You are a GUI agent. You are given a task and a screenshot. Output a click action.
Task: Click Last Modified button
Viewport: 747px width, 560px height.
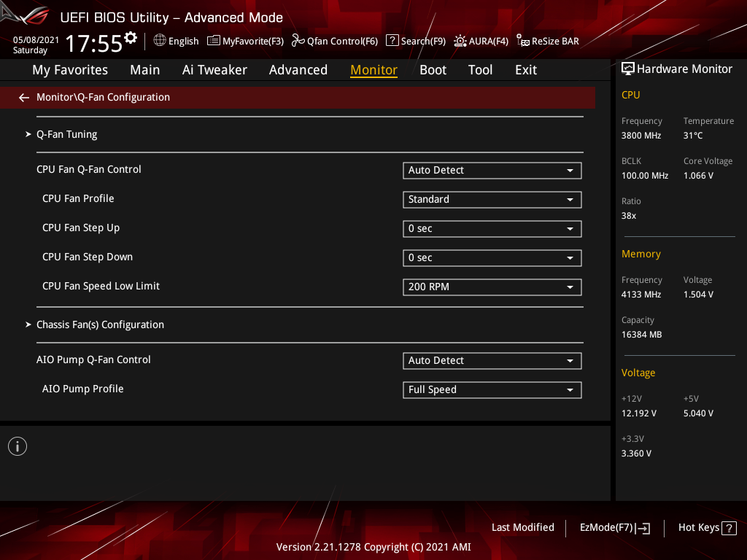[x=523, y=528]
